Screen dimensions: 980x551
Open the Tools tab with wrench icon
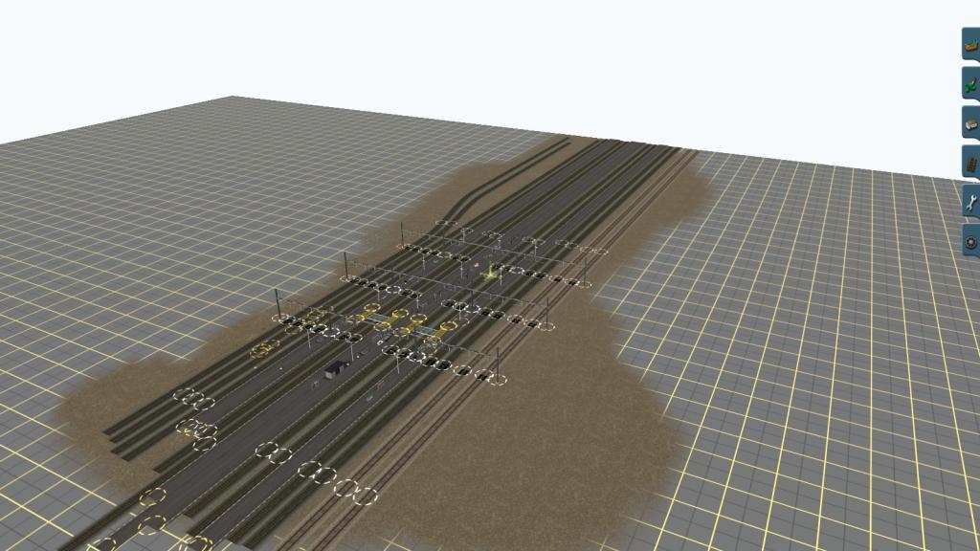[x=971, y=202]
